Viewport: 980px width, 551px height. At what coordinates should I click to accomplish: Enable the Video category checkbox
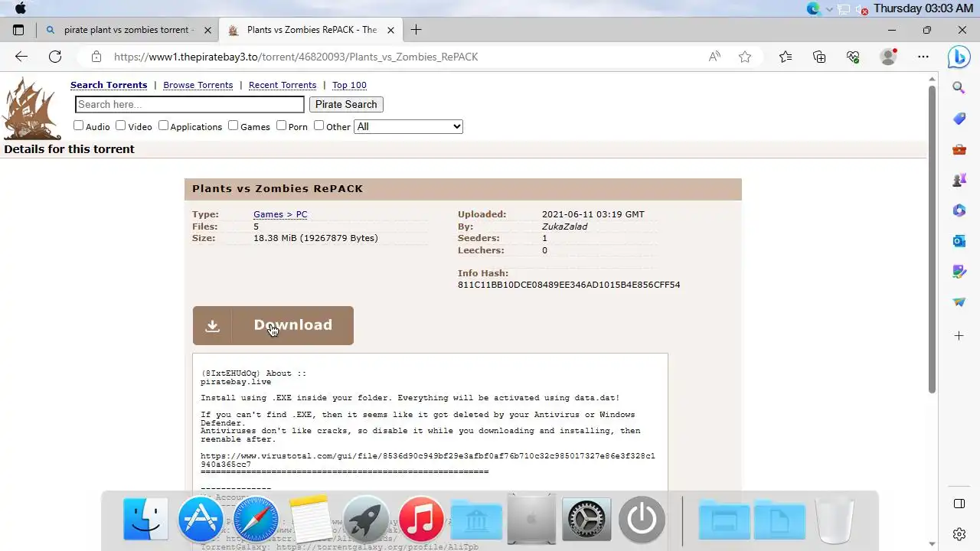coord(120,126)
